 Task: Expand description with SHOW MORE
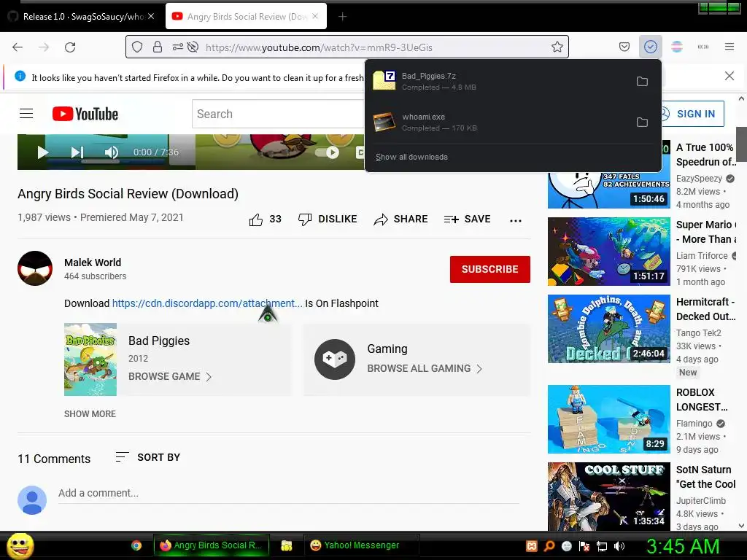coord(90,414)
